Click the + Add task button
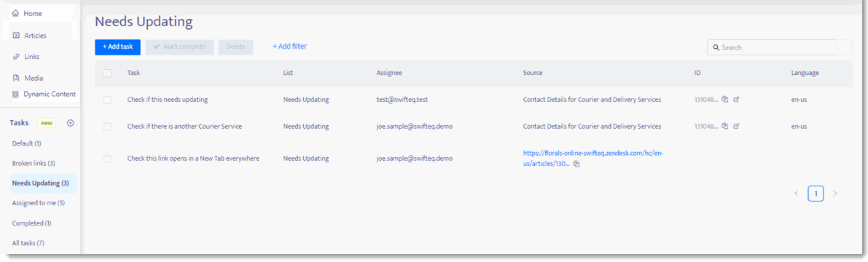The width and height of the screenshot is (868, 262). tap(117, 47)
